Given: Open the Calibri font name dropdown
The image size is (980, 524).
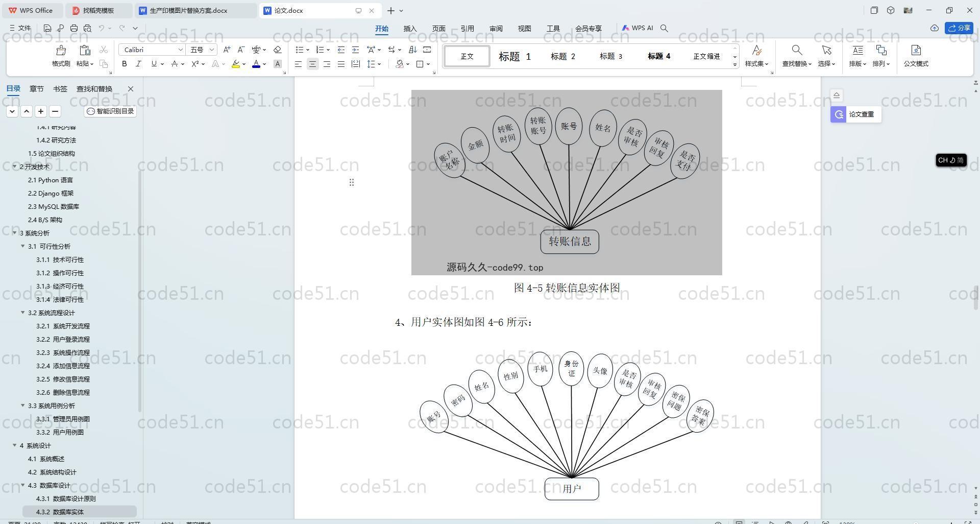Looking at the screenshot, I should click(x=180, y=50).
